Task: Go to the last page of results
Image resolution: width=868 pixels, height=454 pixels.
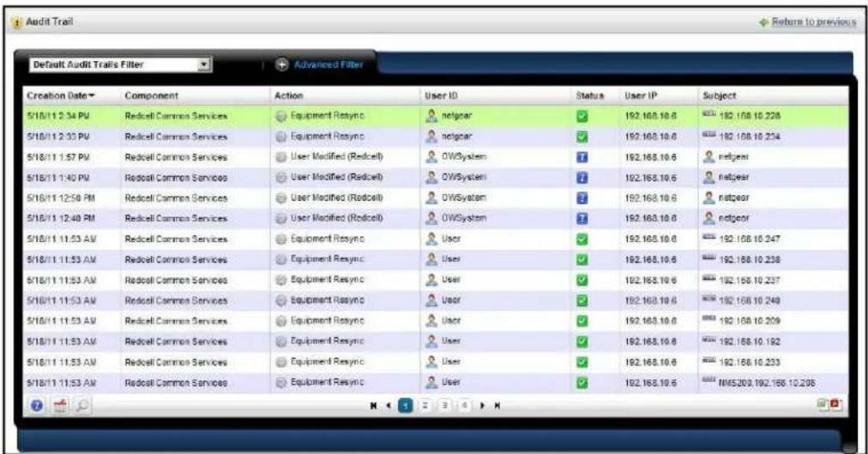Action: 497,406
